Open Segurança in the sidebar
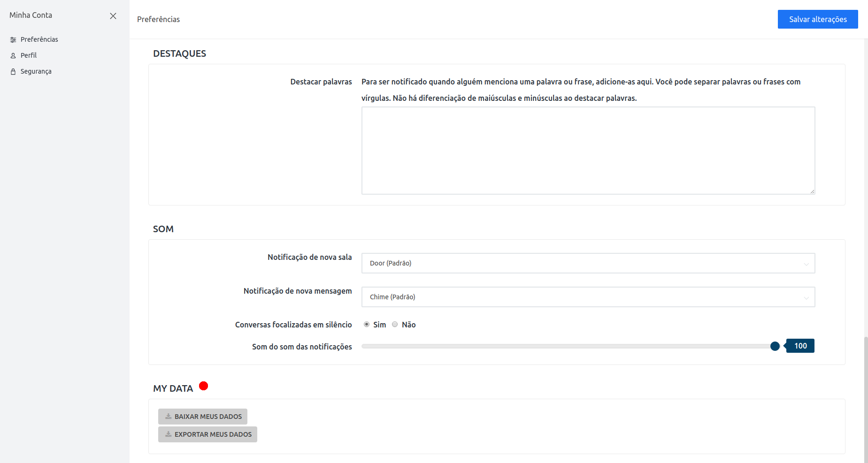This screenshot has width=868, height=463. (x=36, y=71)
